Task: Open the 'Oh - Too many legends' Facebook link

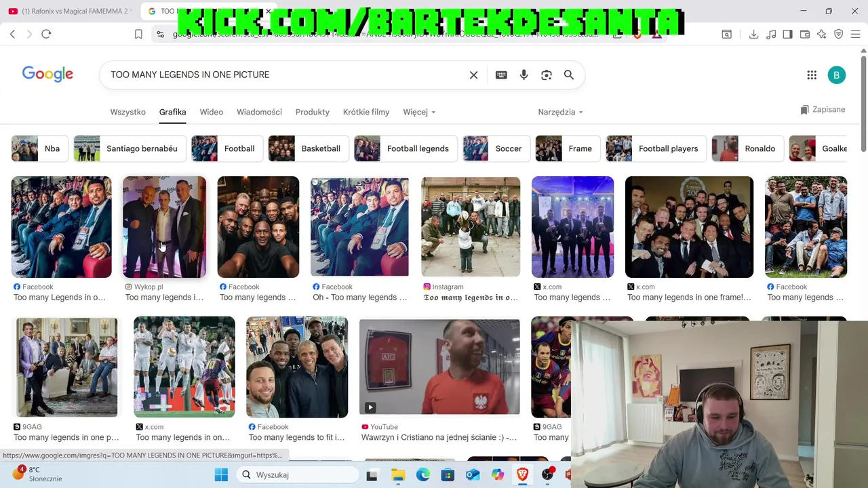Action: pos(359,298)
